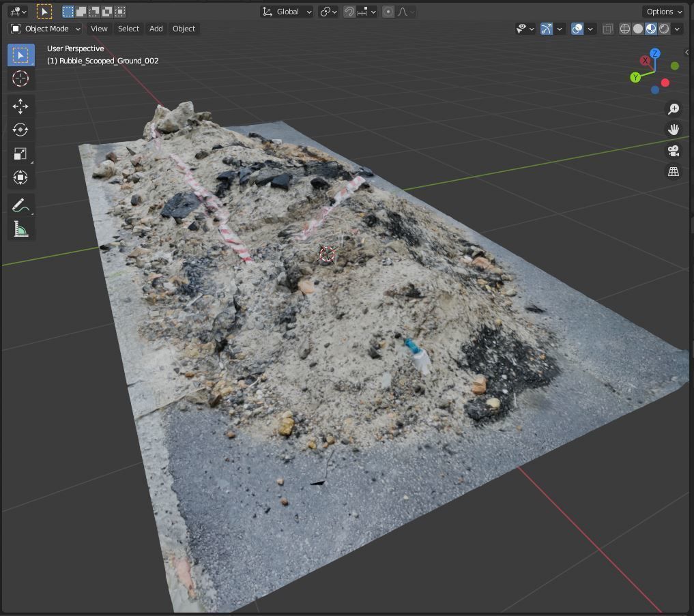Open the Select menu
Viewport: 694px width, 616px height.
[x=128, y=29]
